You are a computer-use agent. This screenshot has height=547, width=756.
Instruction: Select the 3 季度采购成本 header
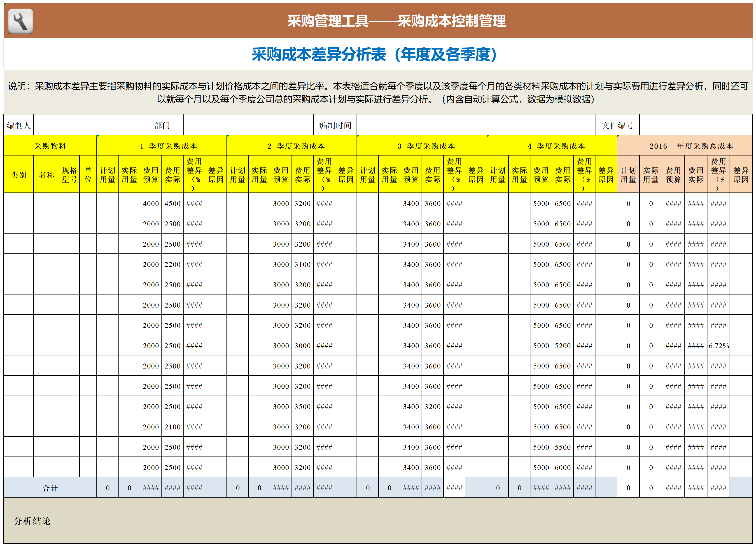pos(422,146)
